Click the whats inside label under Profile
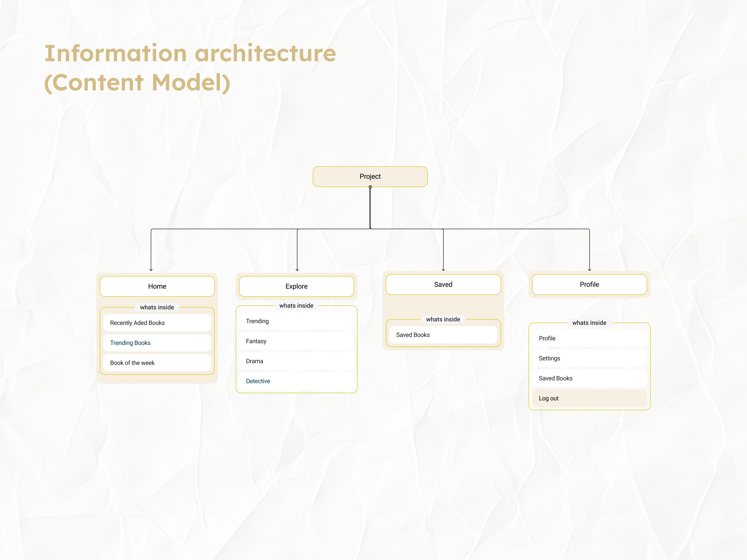The image size is (747, 560). point(589,323)
